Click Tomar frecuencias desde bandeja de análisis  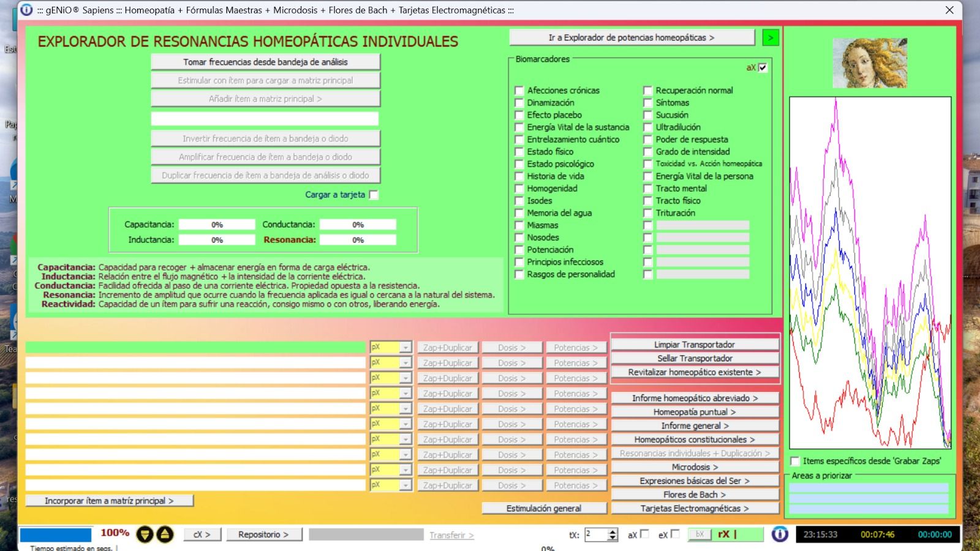(x=265, y=62)
